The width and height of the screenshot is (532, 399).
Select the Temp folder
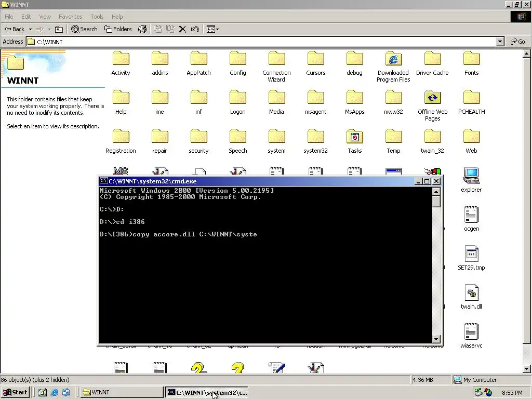click(393, 141)
